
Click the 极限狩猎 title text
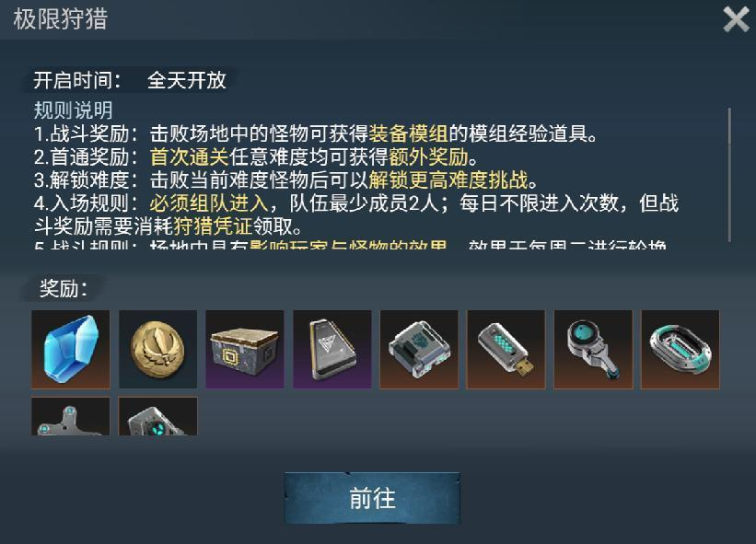(60, 19)
